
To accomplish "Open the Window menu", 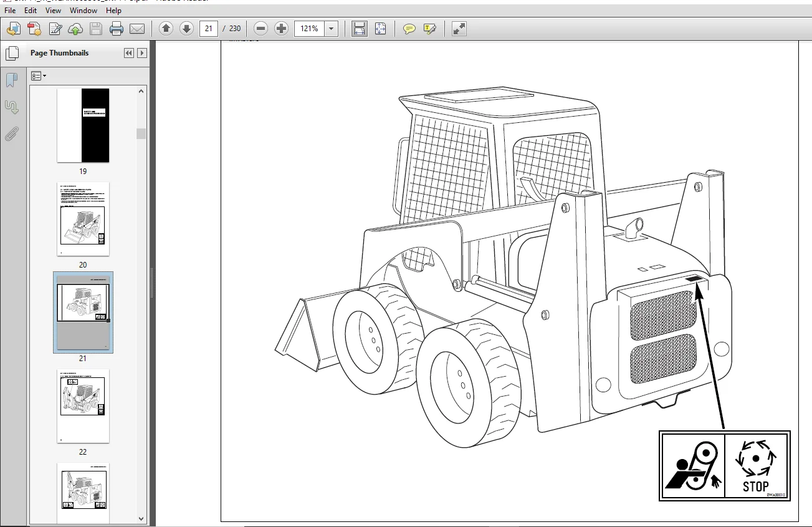I will pyautogui.click(x=84, y=11).
